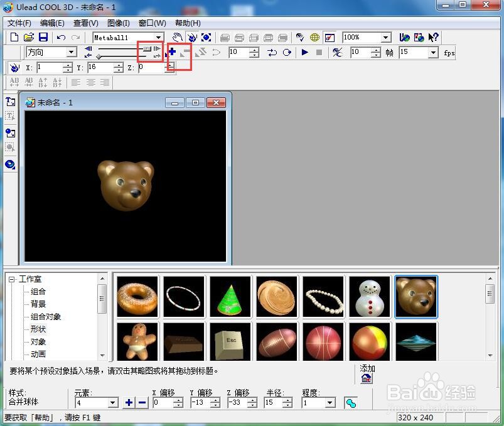Open a file with the folder icon
The height and width of the screenshot is (426, 504).
(x=29, y=37)
